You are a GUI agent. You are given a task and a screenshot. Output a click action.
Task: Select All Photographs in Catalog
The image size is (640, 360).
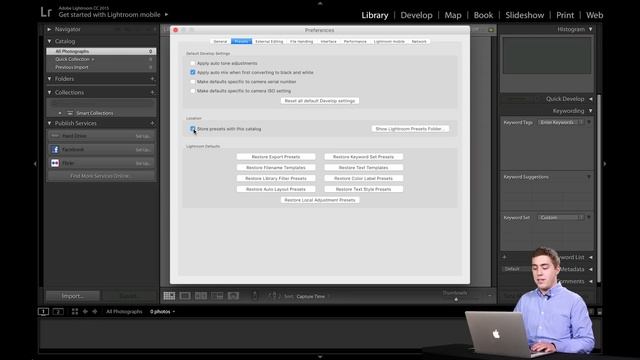101,51
